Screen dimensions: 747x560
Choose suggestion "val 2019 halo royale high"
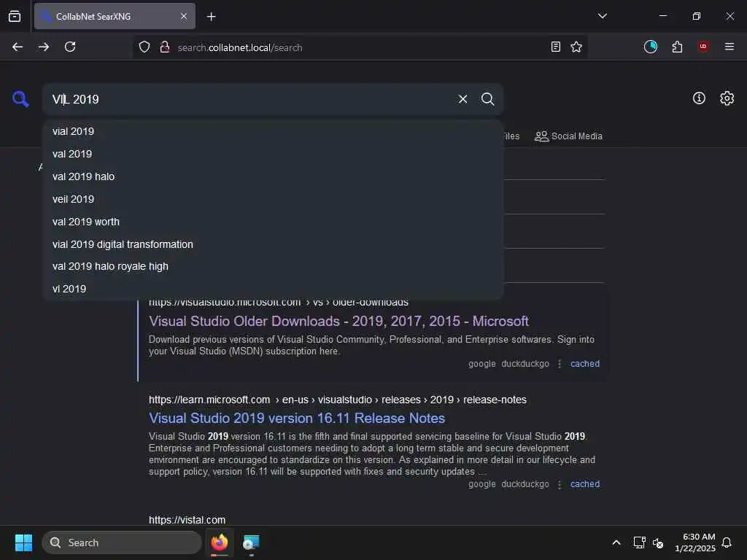click(273, 266)
